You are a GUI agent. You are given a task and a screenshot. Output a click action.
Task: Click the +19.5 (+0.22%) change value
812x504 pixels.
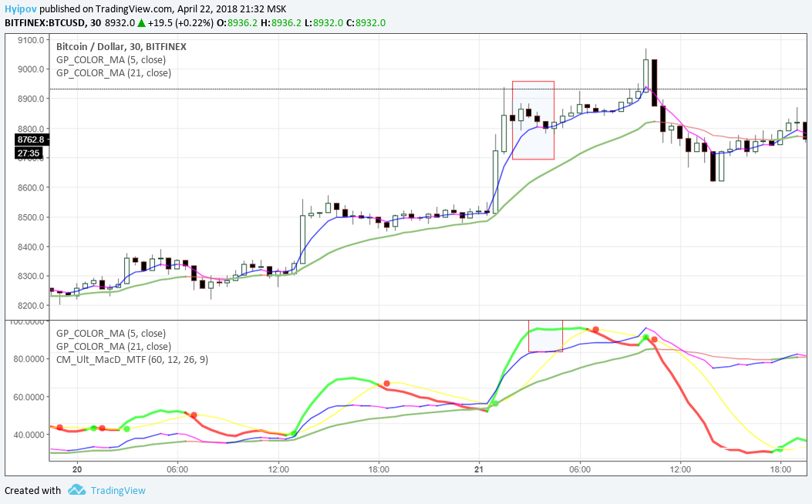180,23
